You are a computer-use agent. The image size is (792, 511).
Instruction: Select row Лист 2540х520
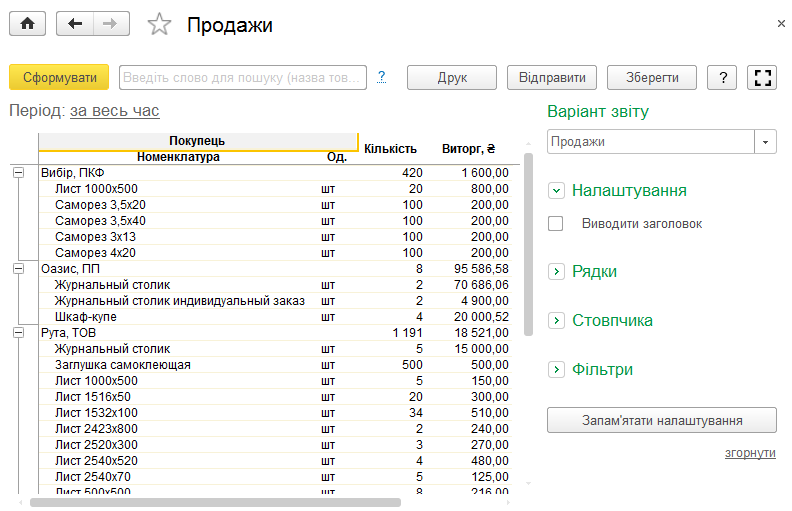click(x=275, y=461)
